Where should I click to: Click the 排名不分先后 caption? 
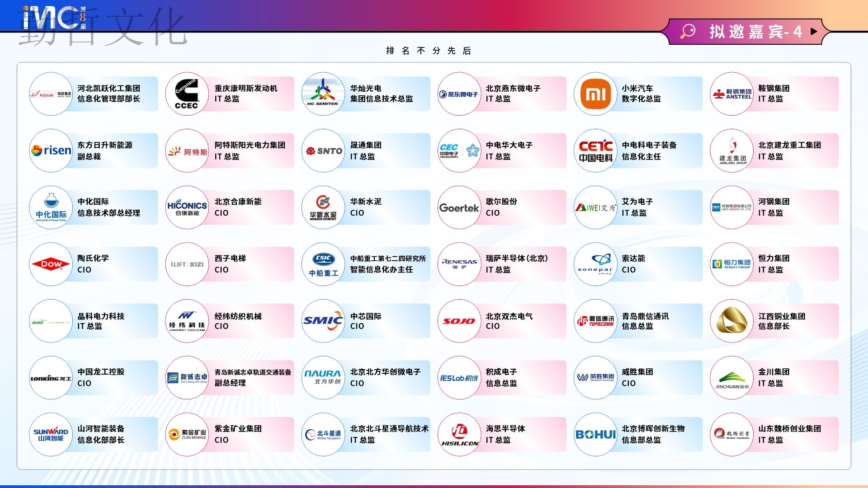pos(429,51)
